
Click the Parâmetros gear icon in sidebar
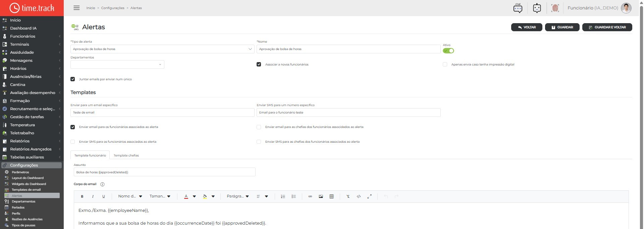click(x=6, y=172)
